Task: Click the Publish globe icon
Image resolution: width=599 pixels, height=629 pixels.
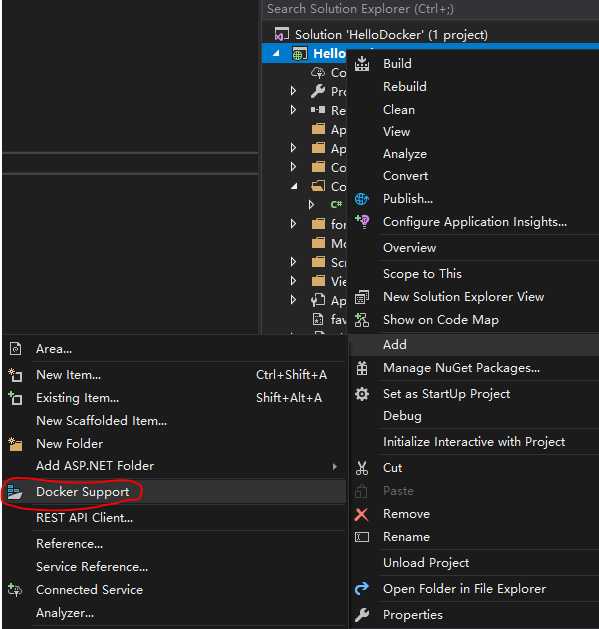Action: [x=361, y=199]
